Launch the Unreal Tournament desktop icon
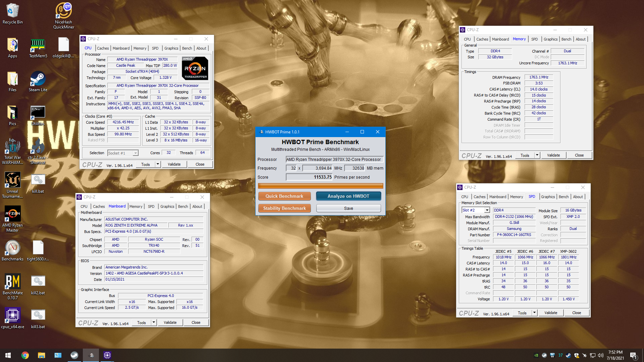 tap(12, 185)
